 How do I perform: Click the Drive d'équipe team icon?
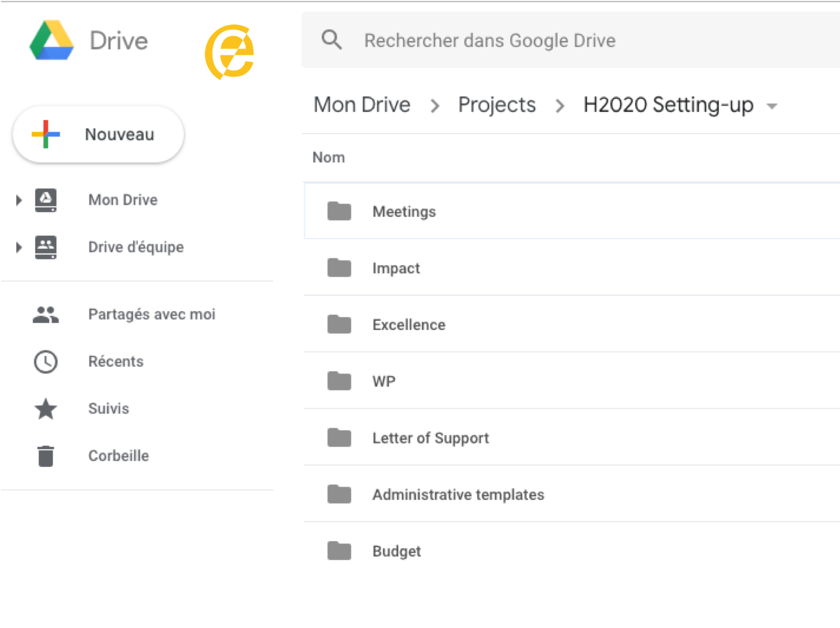click(x=46, y=247)
